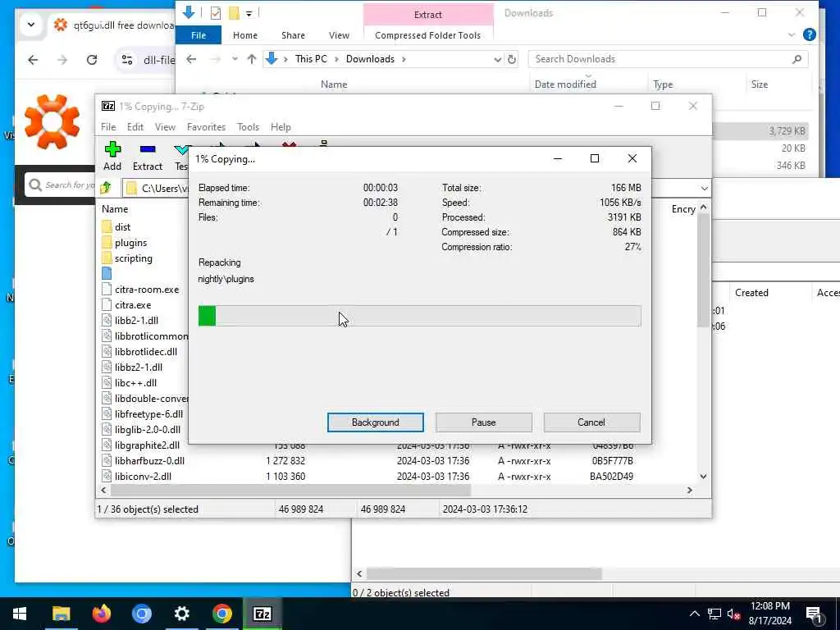Sort by Date modified column in Explorer
Image resolution: width=840 pixels, height=630 pixels.
pyautogui.click(x=565, y=84)
